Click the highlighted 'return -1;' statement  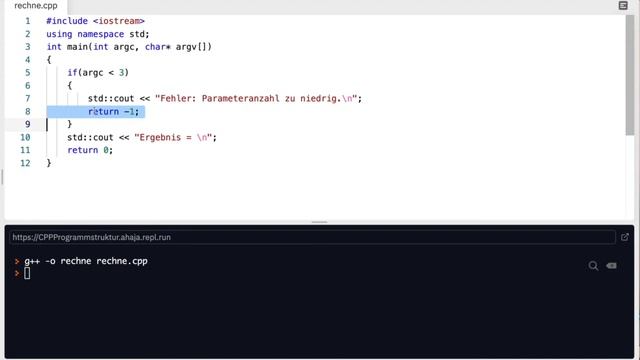[113, 111]
